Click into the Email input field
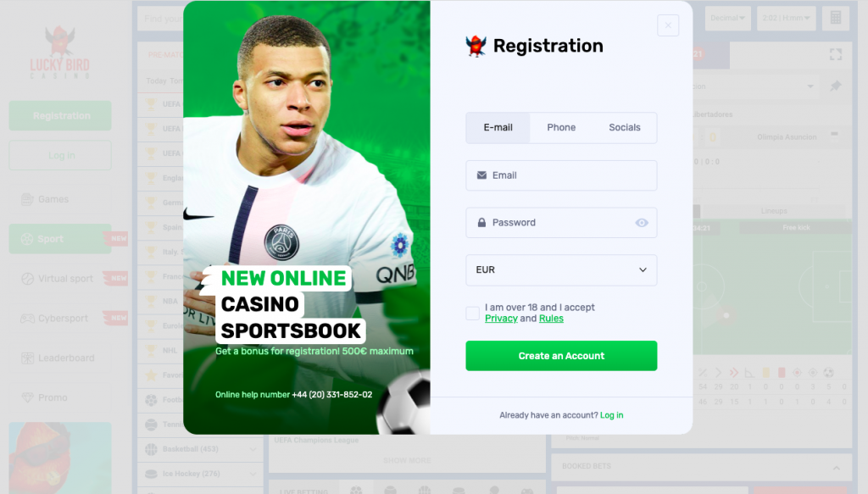Screen dimensions: 868x494 tap(561, 175)
